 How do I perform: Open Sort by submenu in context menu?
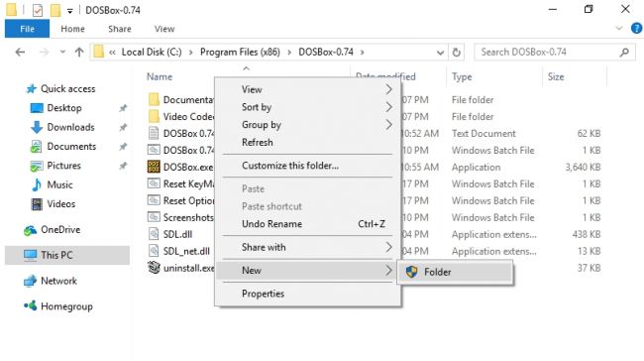pos(307,107)
